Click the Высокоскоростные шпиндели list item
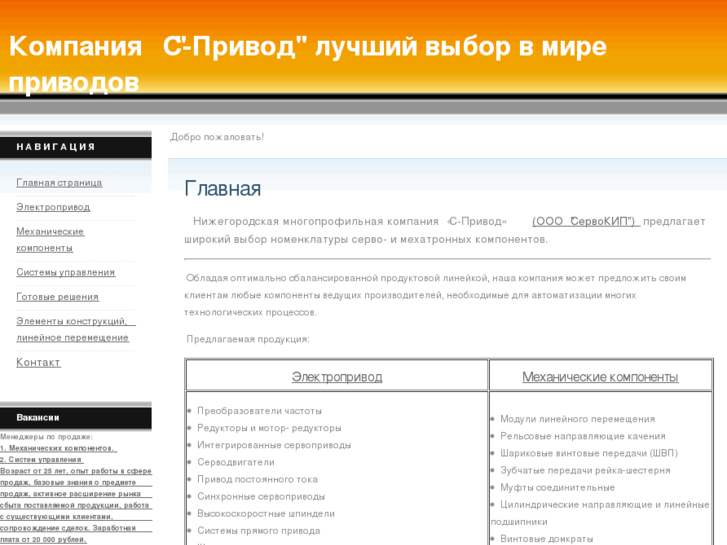Viewport: 727px width, 545px height. click(266, 514)
